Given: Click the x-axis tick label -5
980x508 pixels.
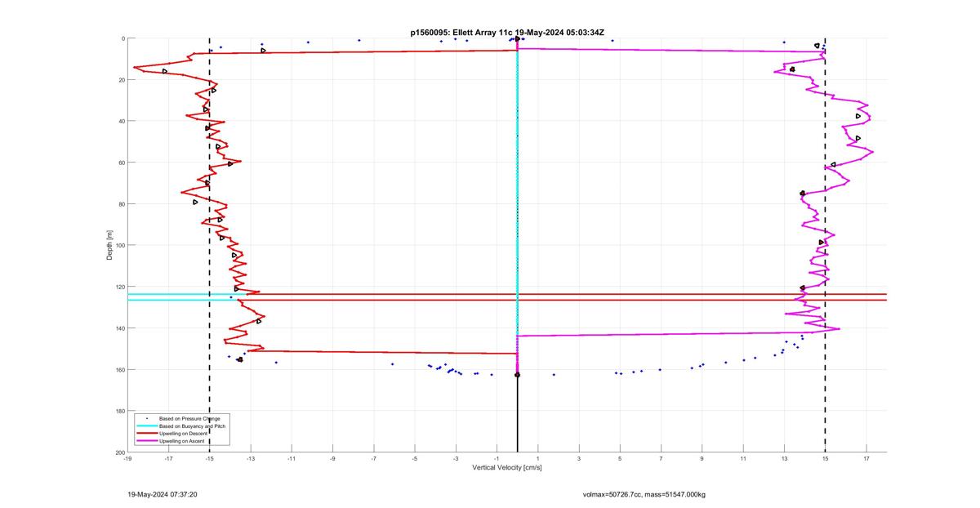Looking at the screenshot, I should (415, 459).
